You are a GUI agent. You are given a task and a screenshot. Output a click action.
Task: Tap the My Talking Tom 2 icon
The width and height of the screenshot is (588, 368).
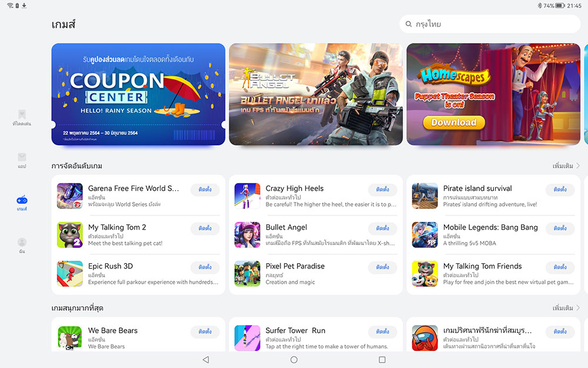[x=70, y=235]
